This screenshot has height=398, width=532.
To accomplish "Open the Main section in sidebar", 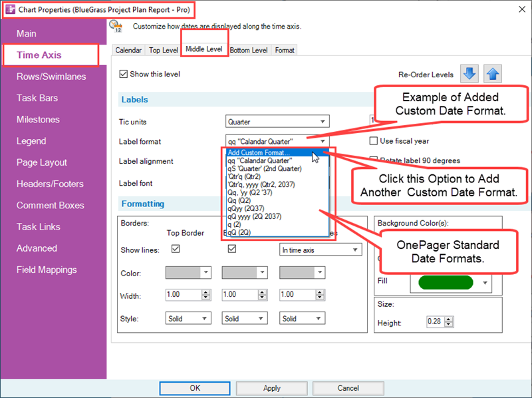I will point(27,34).
